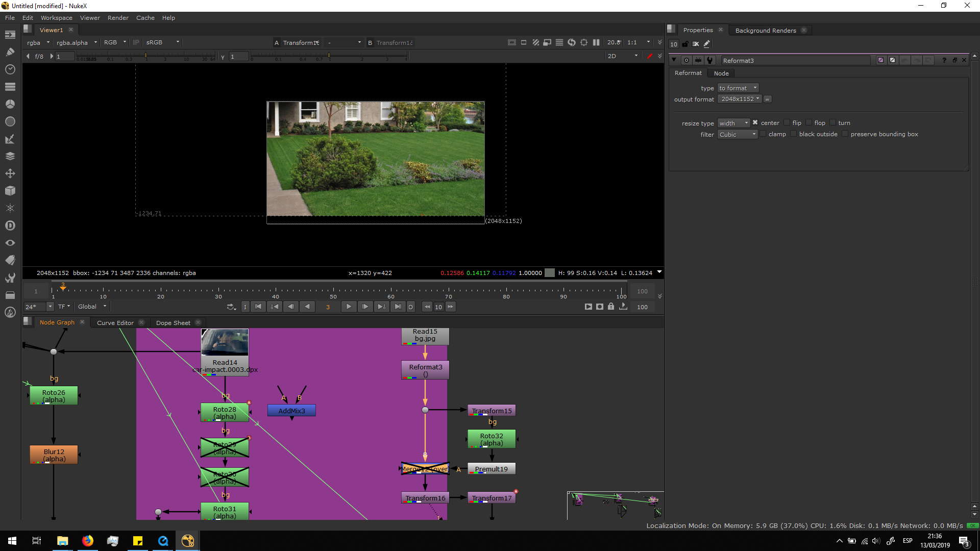
Task: Open the Time nodes clock icon
Action: [x=10, y=69]
